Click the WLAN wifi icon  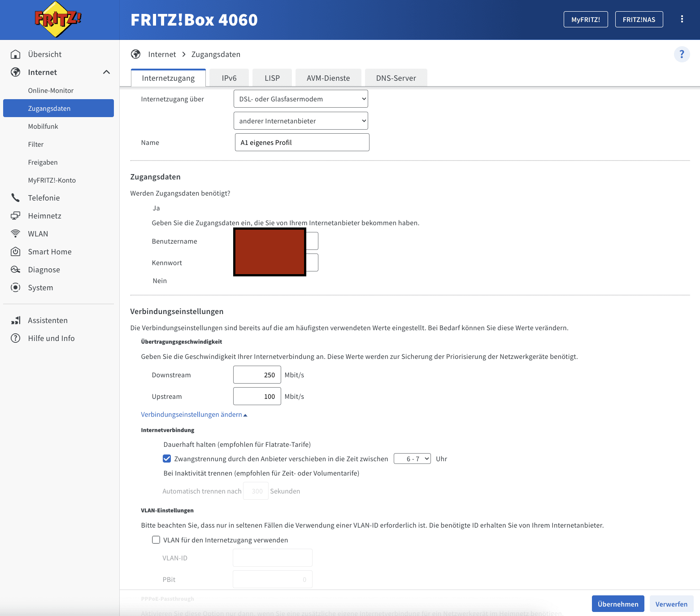tap(16, 234)
